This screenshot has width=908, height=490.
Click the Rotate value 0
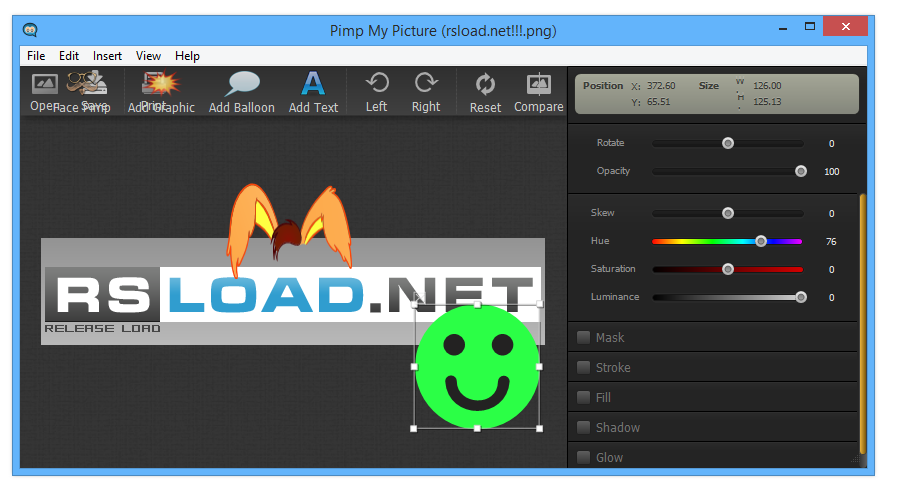coord(832,144)
